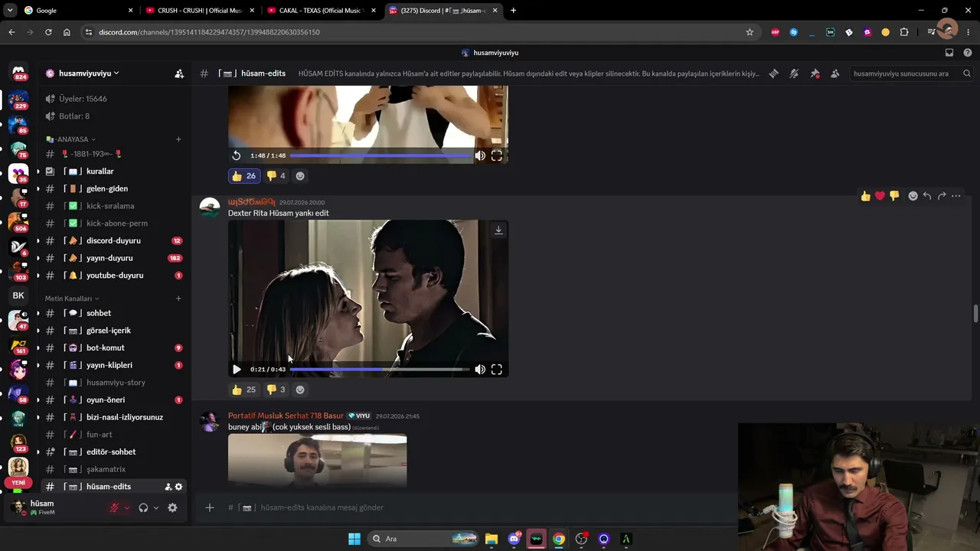Click the notification settings bell icon
Image resolution: width=980 pixels, height=551 pixels.
(x=794, y=73)
